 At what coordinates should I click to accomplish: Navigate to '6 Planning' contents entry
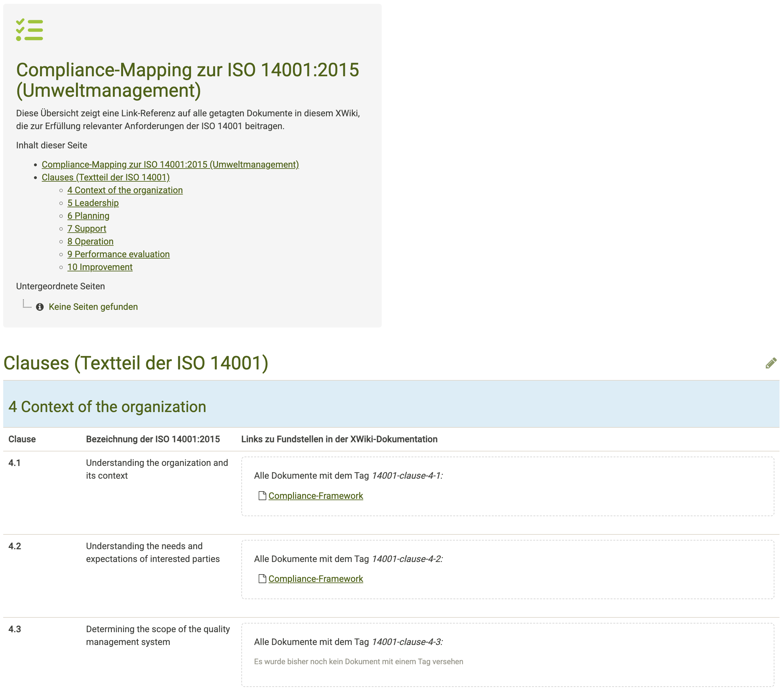point(88,216)
